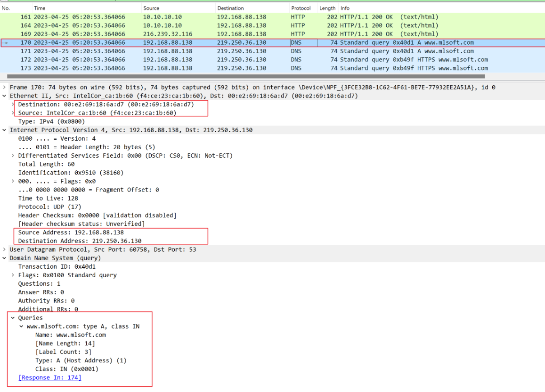Expand the IP Flags: 0x0 row
The image size is (545, 392).
13,181
